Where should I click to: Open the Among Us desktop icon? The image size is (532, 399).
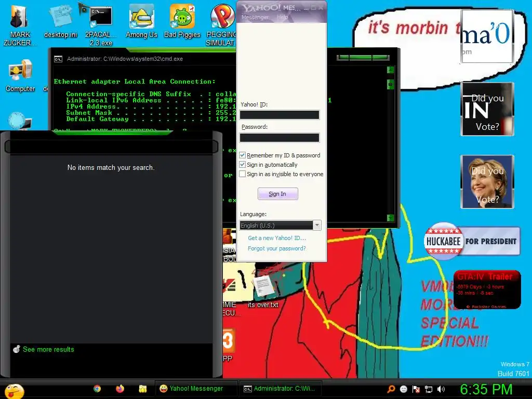tap(141, 22)
